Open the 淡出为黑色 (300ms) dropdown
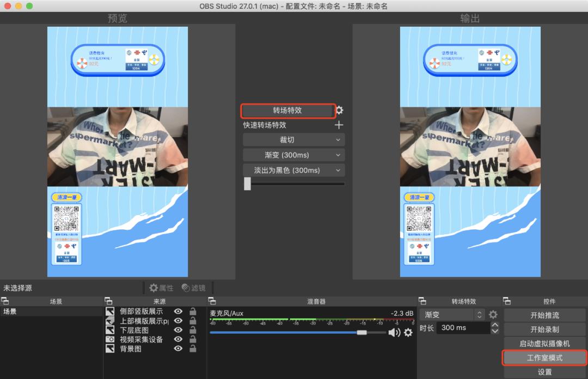This screenshot has width=588, height=379. (x=293, y=170)
